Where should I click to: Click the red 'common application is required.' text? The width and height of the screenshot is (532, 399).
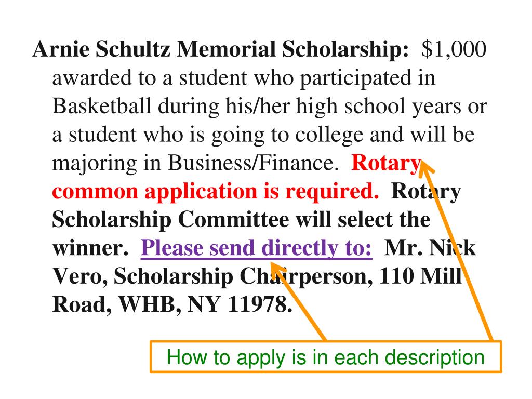(x=216, y=192)
